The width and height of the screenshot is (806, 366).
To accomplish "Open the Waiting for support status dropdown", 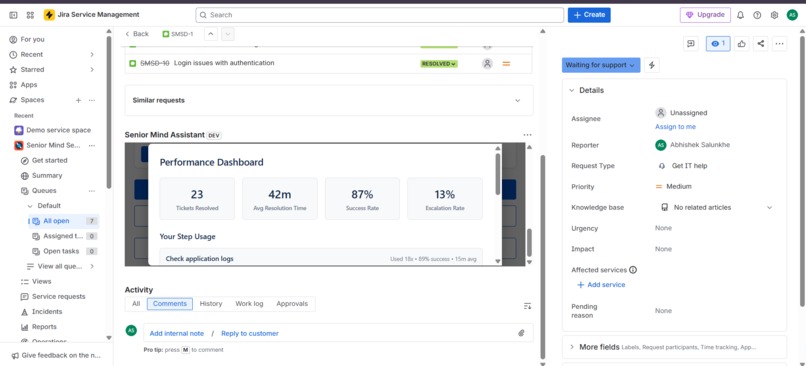I will (601, 65).
